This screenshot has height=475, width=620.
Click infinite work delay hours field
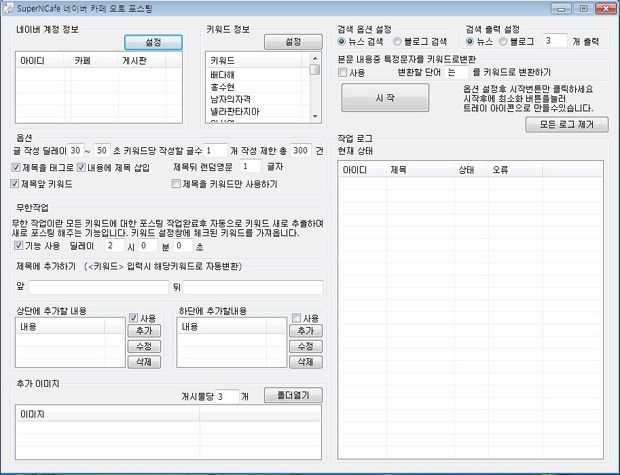(115, 246)
